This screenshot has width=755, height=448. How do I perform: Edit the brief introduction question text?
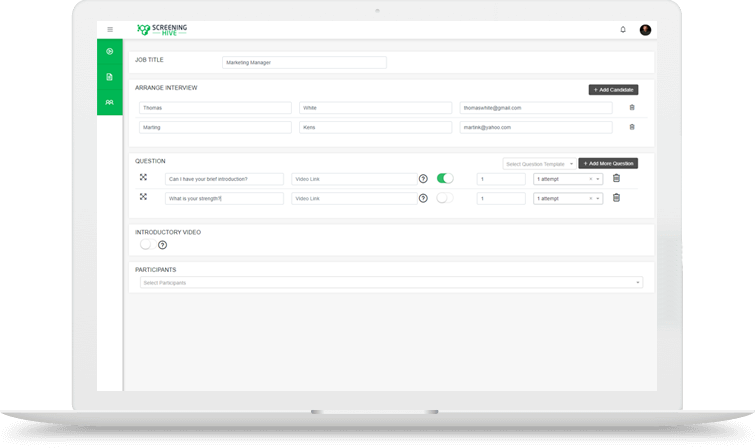tap(224, 179)
